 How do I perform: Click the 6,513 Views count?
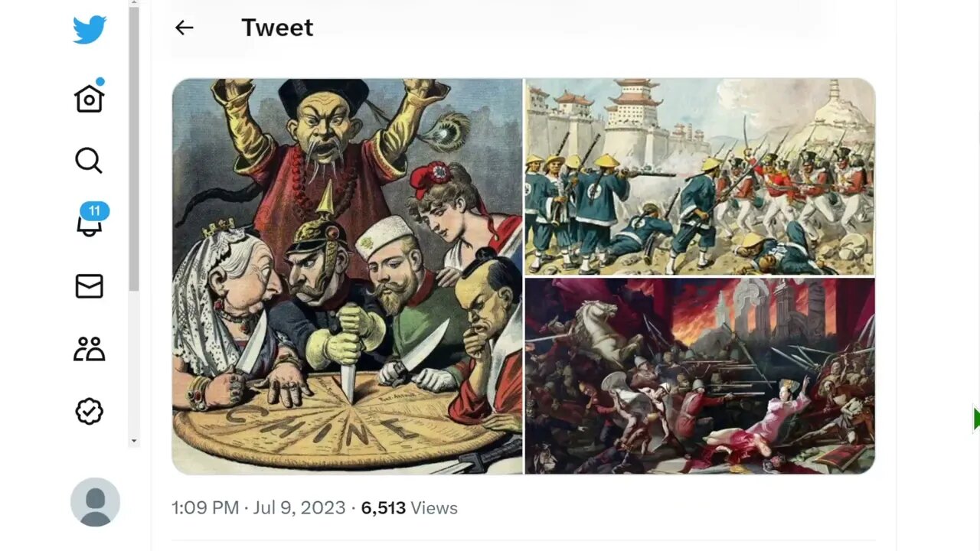pos(409,508)
